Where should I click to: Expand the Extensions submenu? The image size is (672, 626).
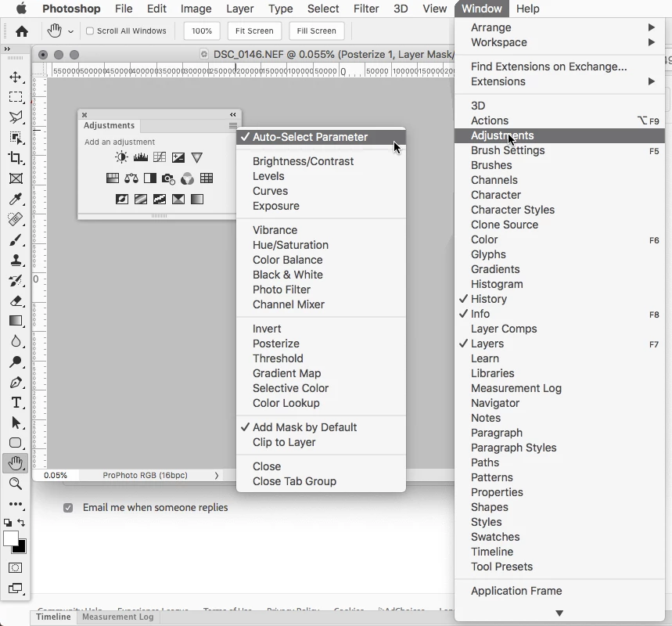click(x=559, y=81)
